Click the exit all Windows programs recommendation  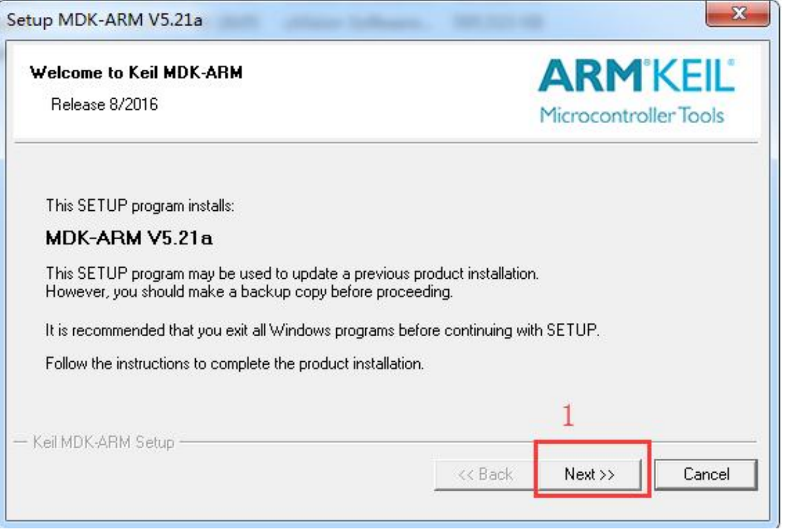323,331
